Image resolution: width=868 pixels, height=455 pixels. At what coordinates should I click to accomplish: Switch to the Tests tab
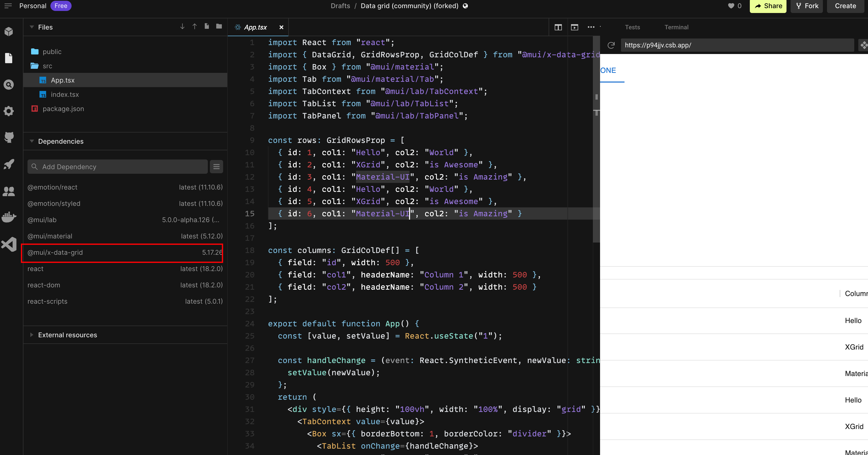coord(632,27)
